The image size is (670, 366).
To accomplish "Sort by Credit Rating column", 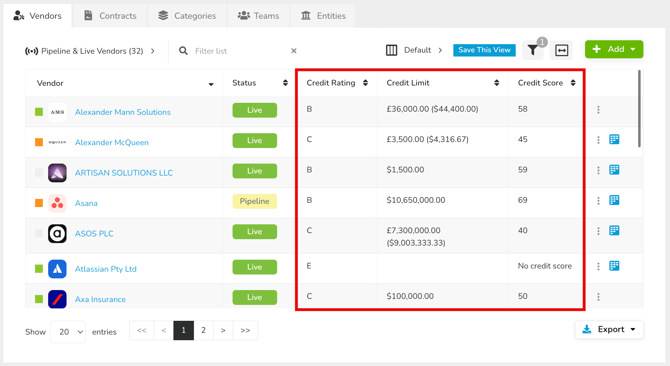I will pyautogui.click(x=365, y=83).
